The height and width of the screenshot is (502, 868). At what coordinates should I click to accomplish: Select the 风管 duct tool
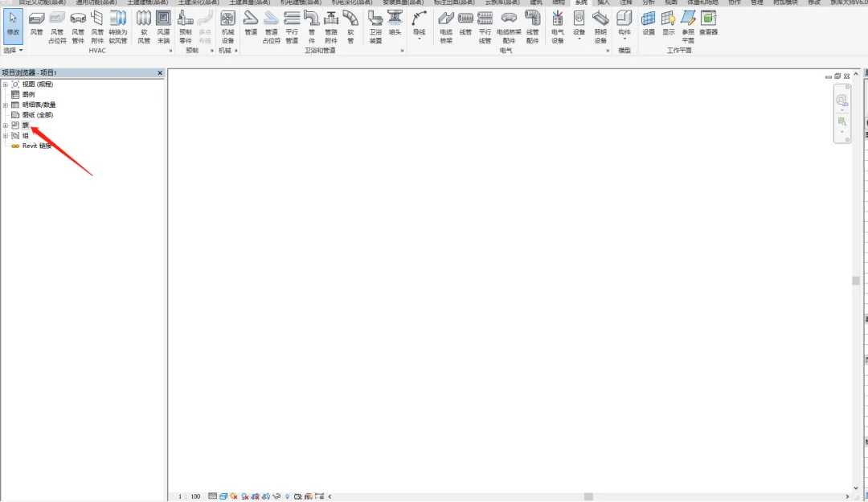click(36, 25)
